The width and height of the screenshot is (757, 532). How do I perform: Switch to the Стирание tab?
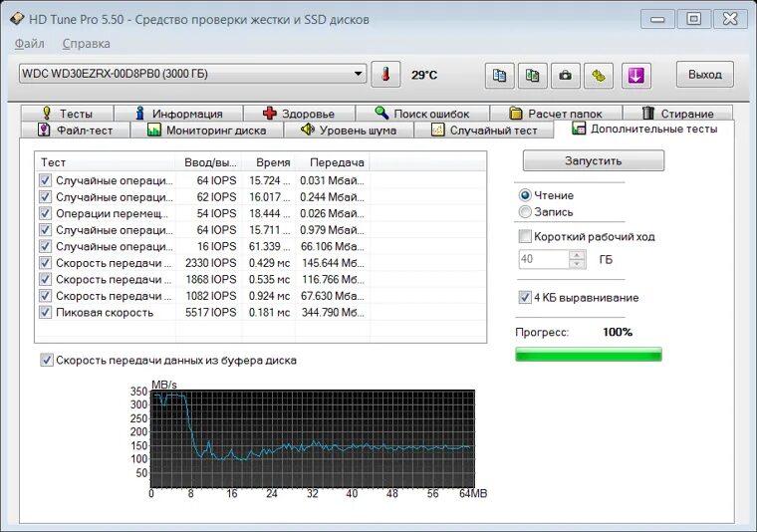[678, 114]
